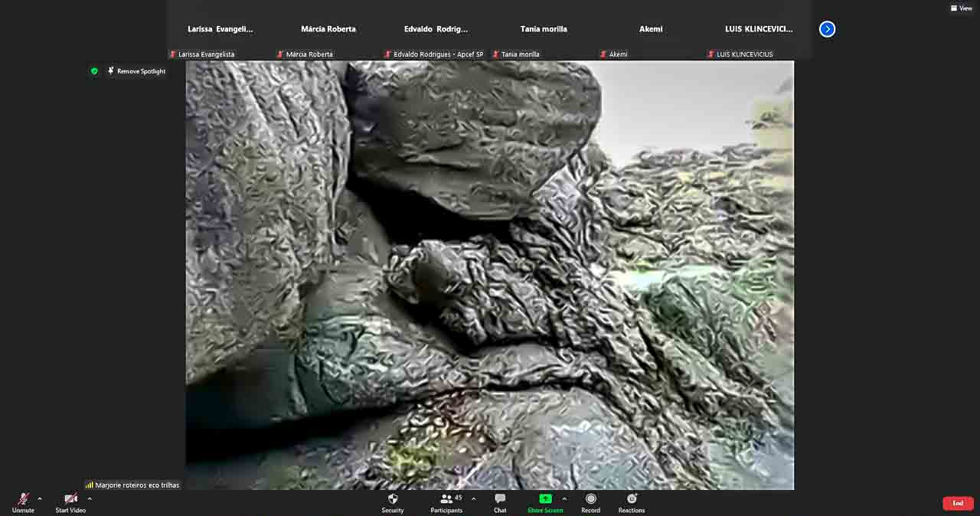Select Larissa Evangelista participant thumbnail
The image size is (980, 516).
(x=220, y=30)
